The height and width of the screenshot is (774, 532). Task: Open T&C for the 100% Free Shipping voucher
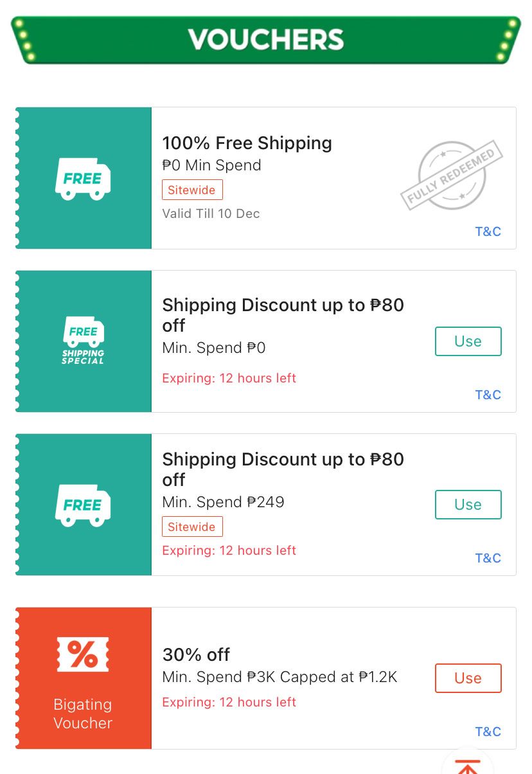[488, 231]
